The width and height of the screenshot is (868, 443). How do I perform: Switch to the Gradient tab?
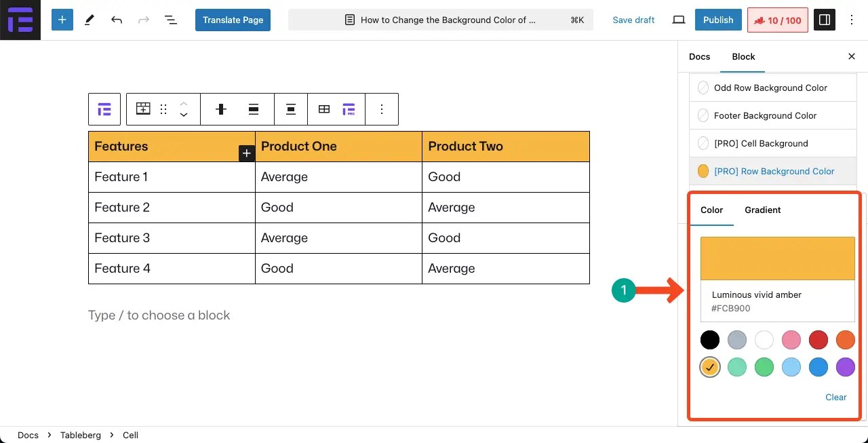763,210
